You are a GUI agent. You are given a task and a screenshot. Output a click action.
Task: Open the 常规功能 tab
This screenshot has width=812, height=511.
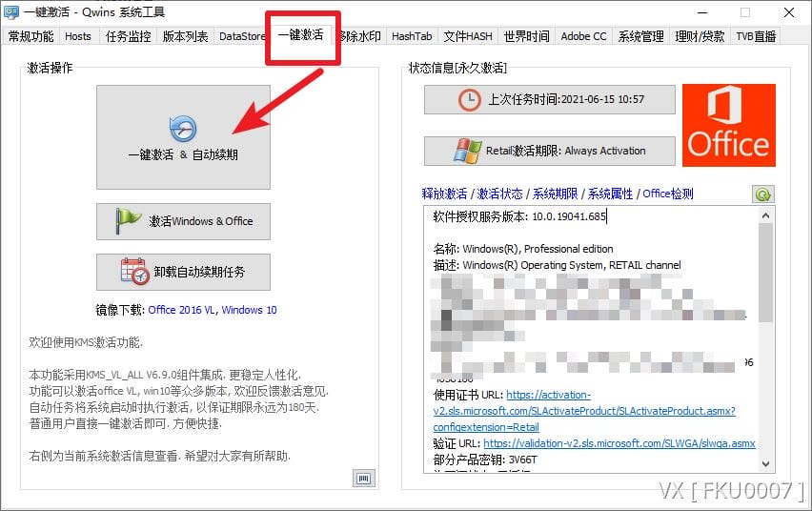pos(31,36)
